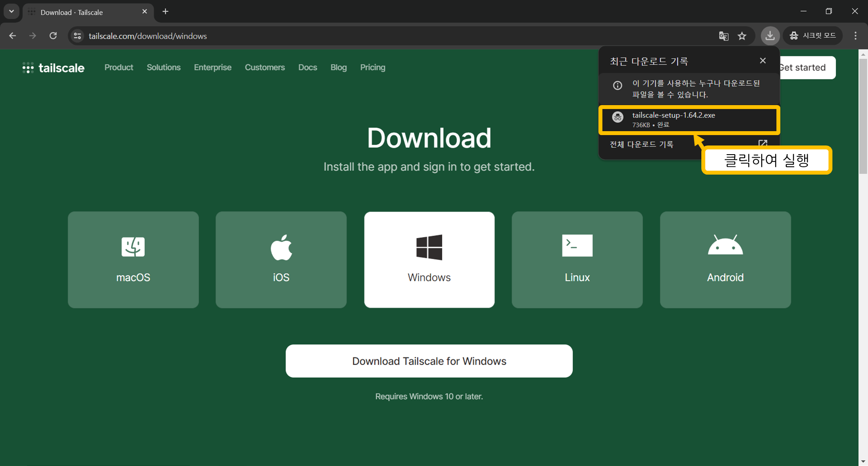Click the Download page heading
Image resolution: width=868 pixels, height=466 pixels.
(x=429, y=138)
